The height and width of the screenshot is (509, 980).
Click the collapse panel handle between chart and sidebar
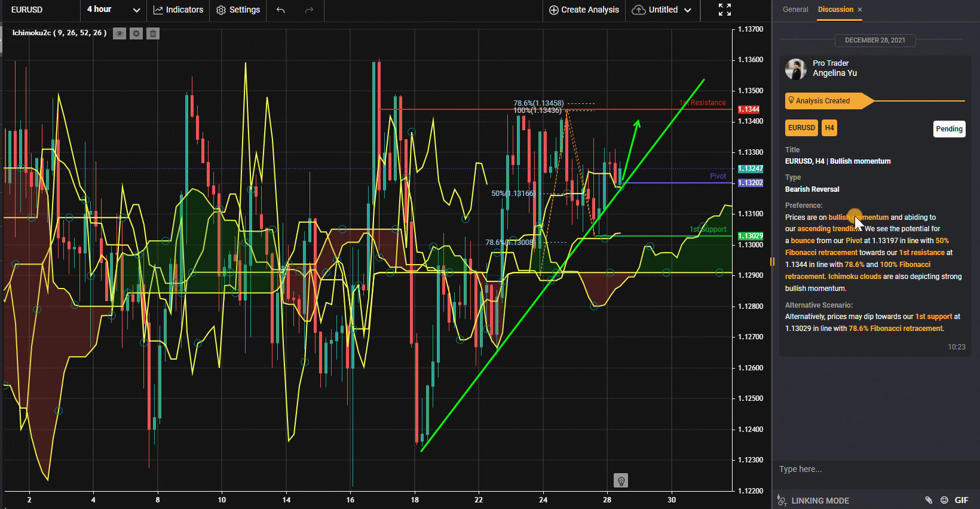(x=772, y=262)
